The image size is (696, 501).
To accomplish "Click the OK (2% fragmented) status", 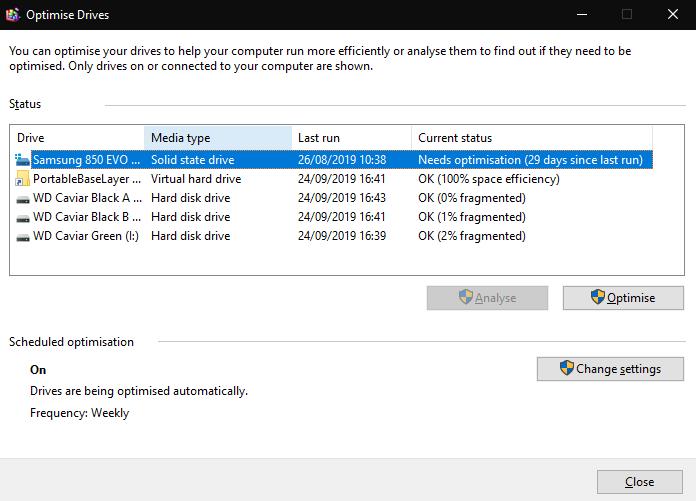I will [x=472, y=236].
